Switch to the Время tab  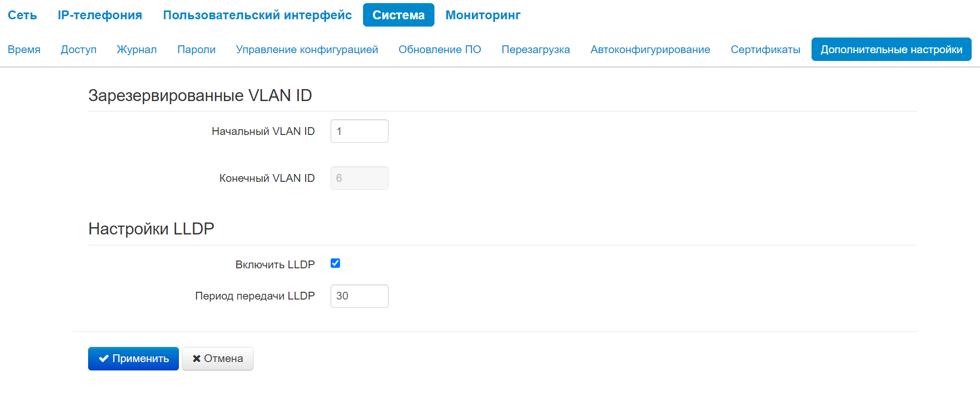(x=24, y=49)
